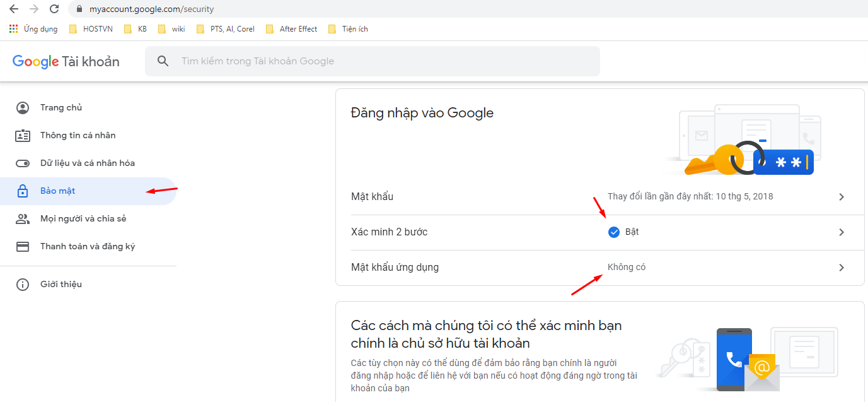Screen dimensions: 868x402
Task: Click the Ứng dụng bookmark label
Action: (40, 29)
